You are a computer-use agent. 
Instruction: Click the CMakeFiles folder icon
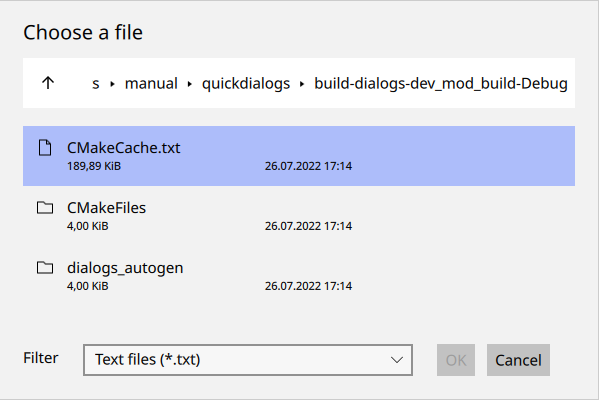click(x=45, y=207)
